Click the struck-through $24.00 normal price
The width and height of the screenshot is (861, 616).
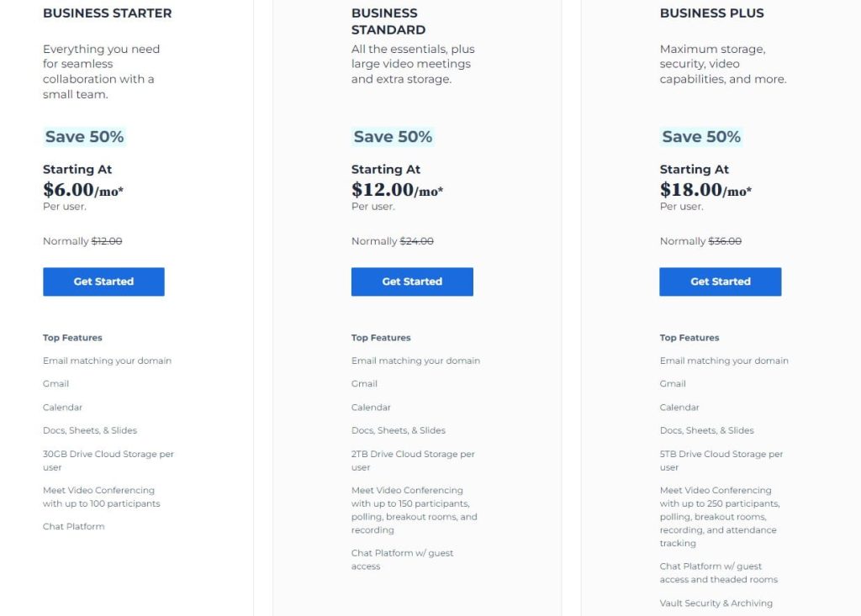[x=417, y=241]
